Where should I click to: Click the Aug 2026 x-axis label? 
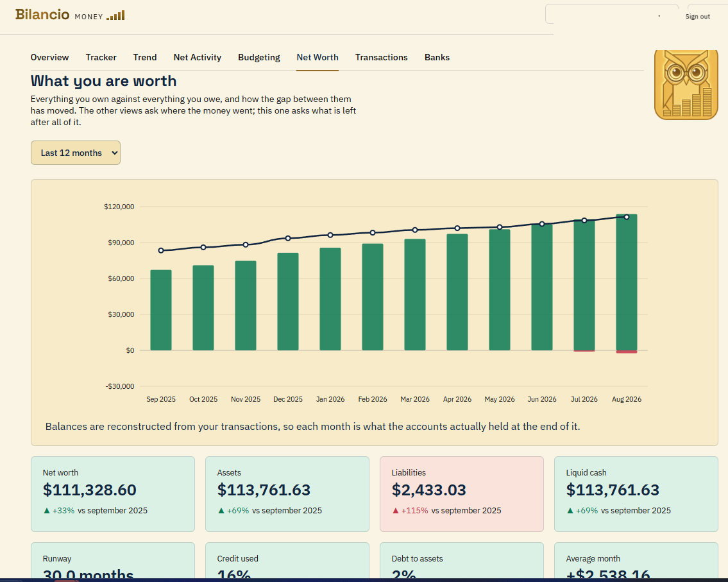pyautogui.click(x=627, y=399)
